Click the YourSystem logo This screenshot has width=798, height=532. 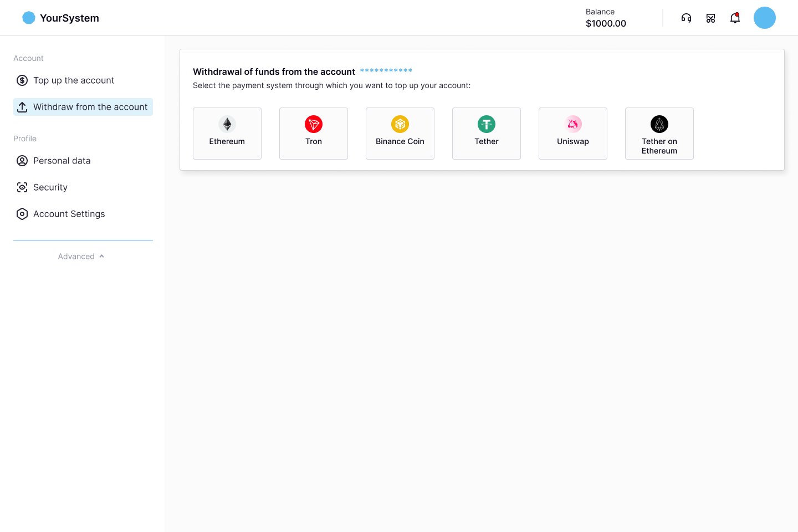coord(60,18)
